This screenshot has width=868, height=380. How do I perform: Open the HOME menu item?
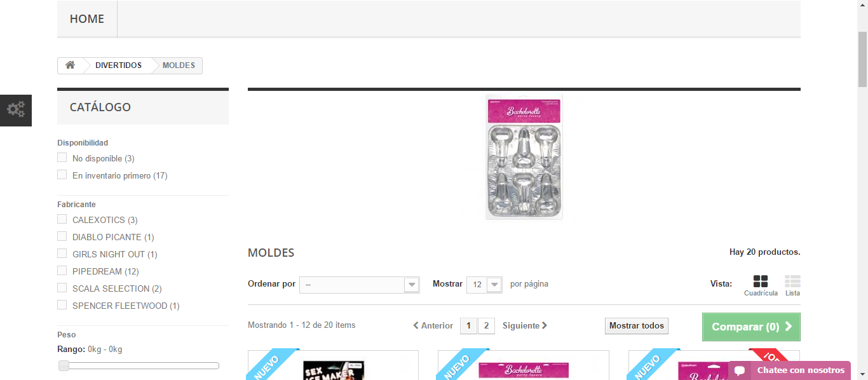87,19
